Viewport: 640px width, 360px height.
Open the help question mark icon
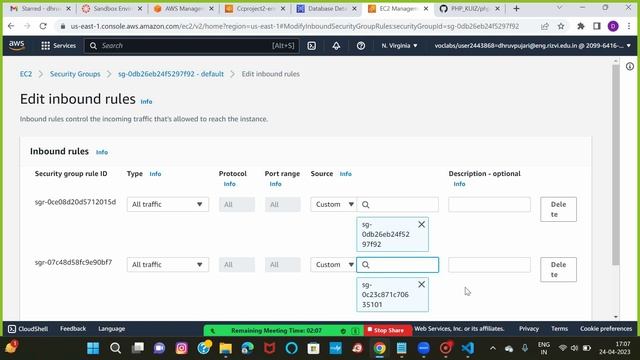coord(360,46)
